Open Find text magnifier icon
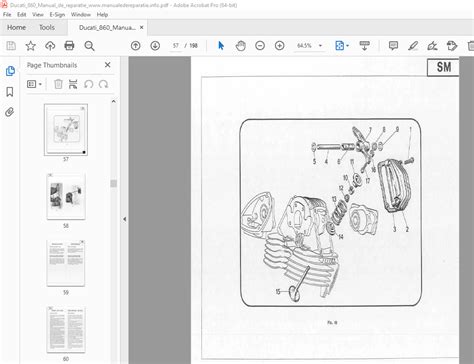 click(x=89, y=46)
